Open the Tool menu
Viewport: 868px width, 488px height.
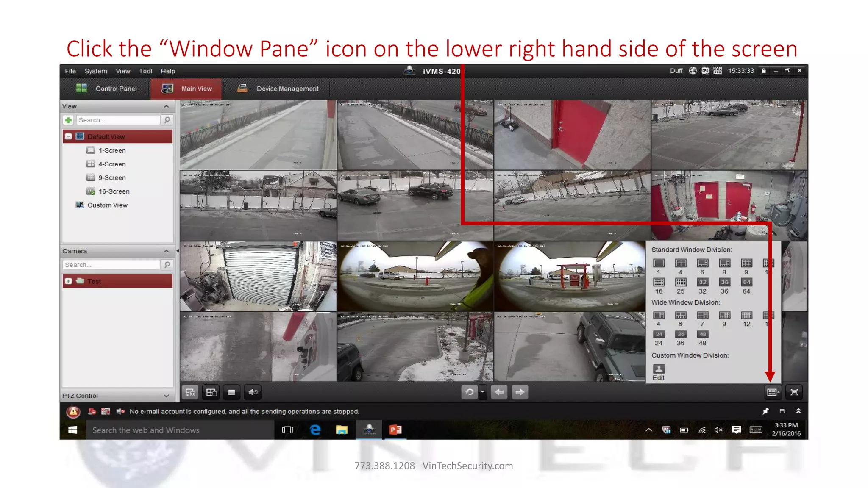click(145, 71)
